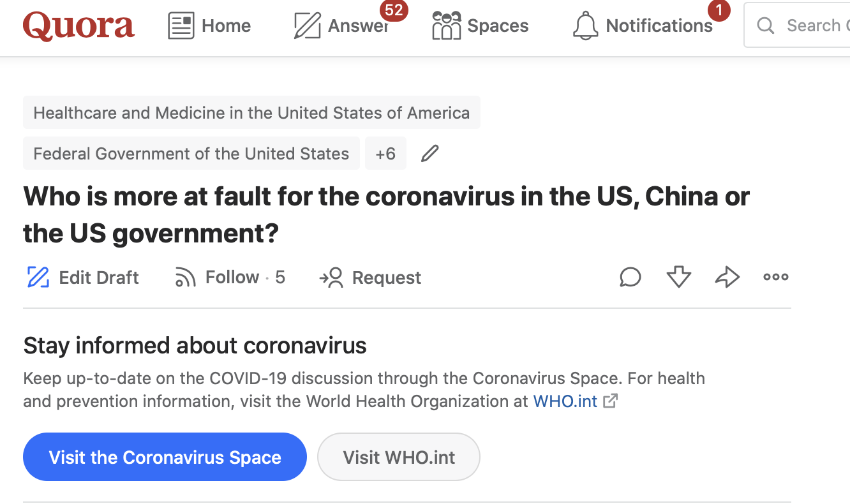Click the share arrow icon
This screenshot has width=850, height=504.
[727, 277]
